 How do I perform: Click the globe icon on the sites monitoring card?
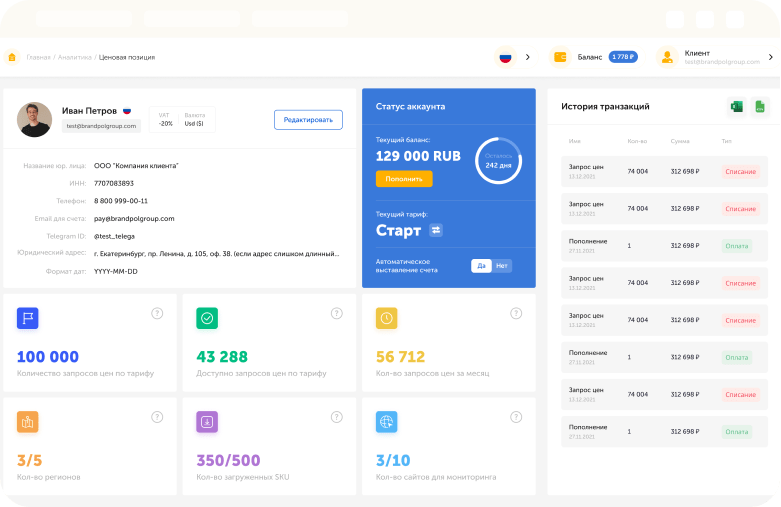(387, 422)
